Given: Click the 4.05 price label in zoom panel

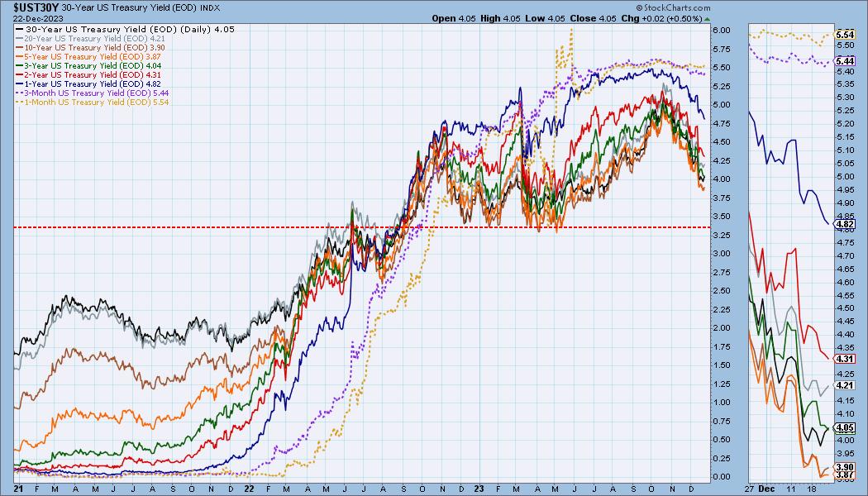Looking at the screenshot, I should [846, 427].
